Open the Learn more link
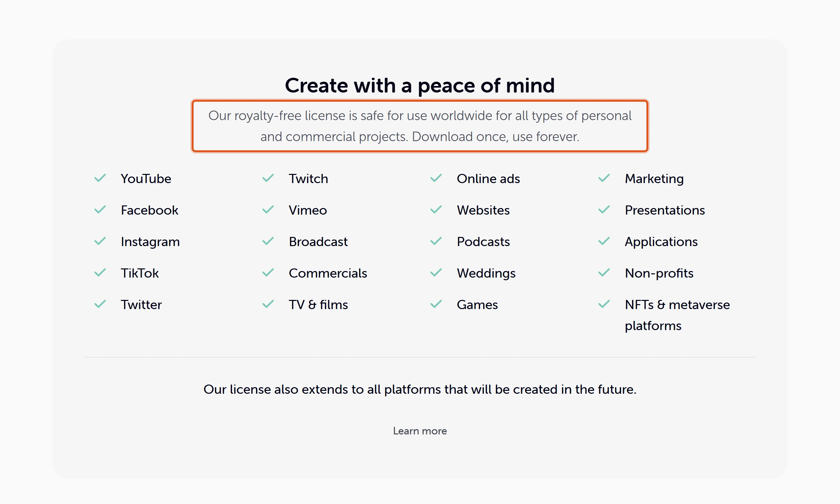 point(420,431)
